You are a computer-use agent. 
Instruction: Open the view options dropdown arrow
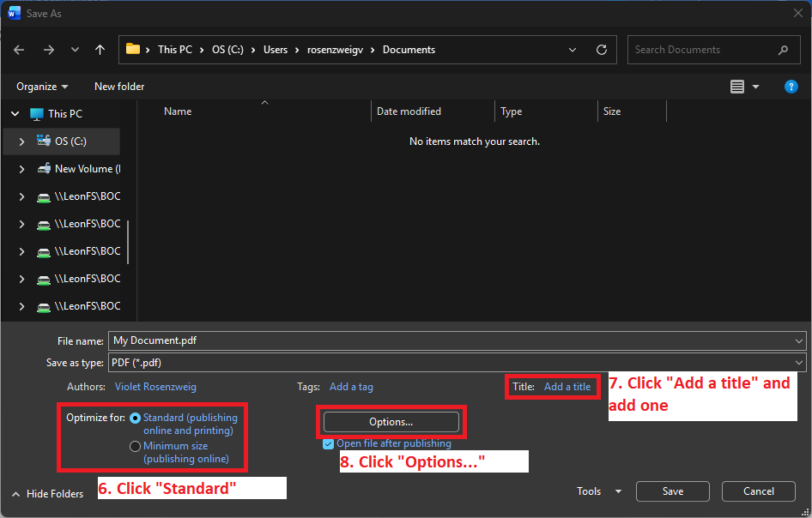coord(755,87)
